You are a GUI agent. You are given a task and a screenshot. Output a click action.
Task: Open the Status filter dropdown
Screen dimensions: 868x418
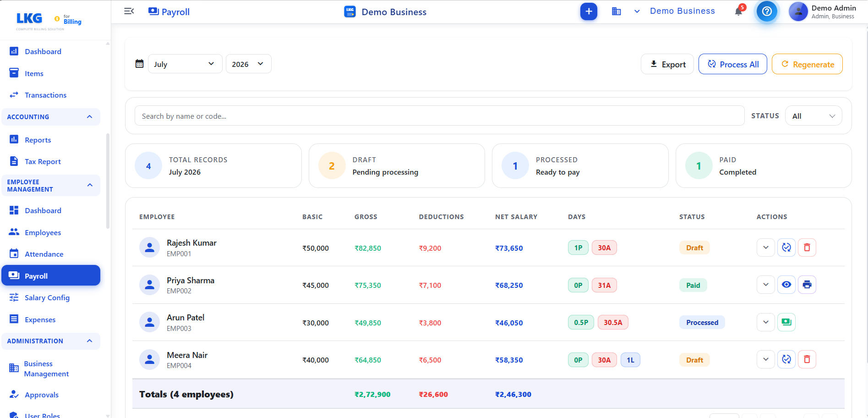pyautogui.click(x=813, y=116)
